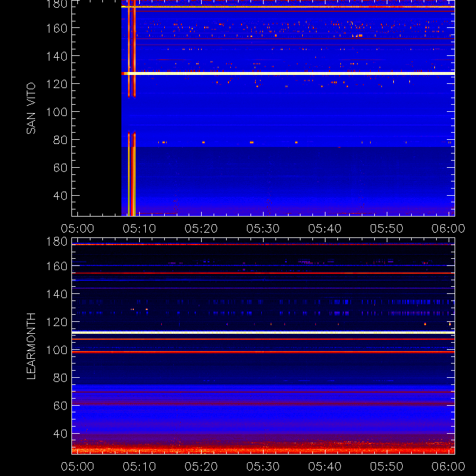This screenshot has height=476, width=476.
Task: Select the 100 tick label on SAN VITO plot
Action: pos(57,112)
